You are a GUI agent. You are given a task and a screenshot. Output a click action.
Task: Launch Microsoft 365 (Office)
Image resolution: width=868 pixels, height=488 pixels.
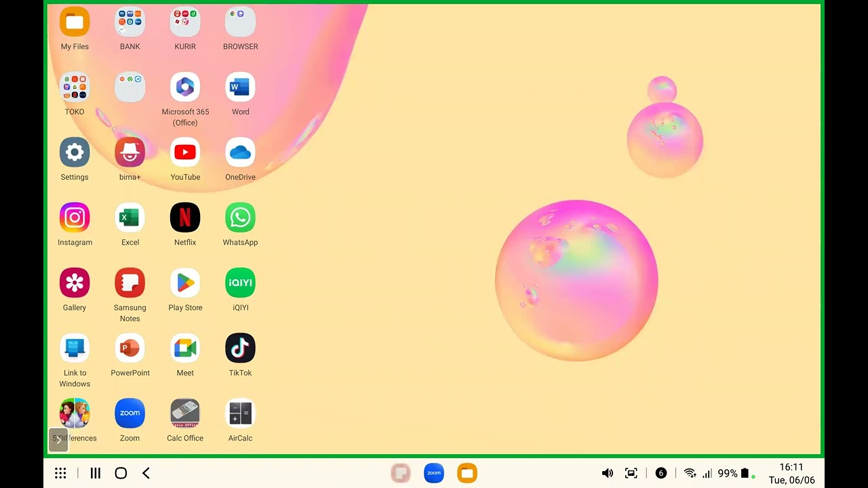point(185,87)
